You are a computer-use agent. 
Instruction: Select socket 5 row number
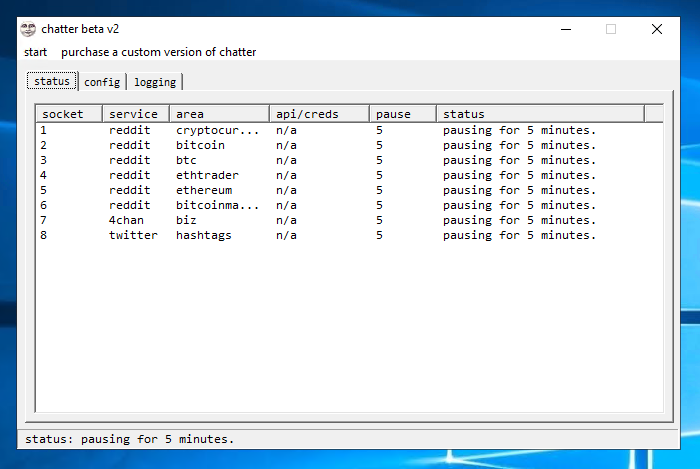pyautogui.click(x=43, y=191)
